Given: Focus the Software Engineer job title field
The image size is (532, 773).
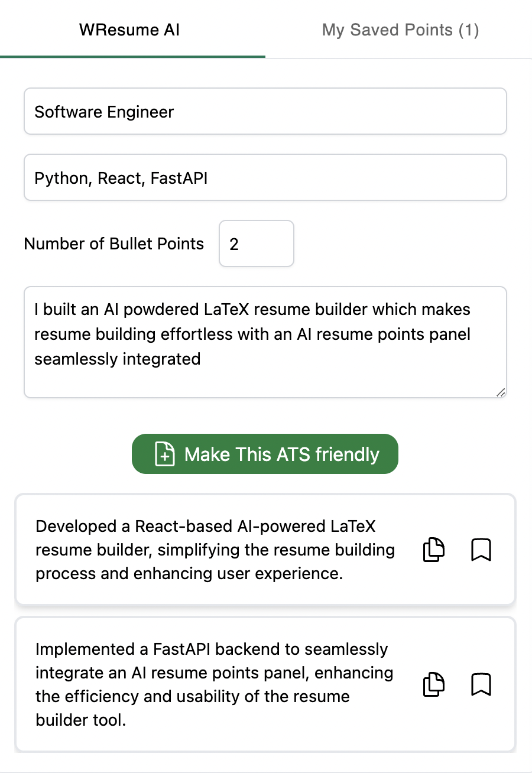Looking at the screenshot, I should (265, 111).
